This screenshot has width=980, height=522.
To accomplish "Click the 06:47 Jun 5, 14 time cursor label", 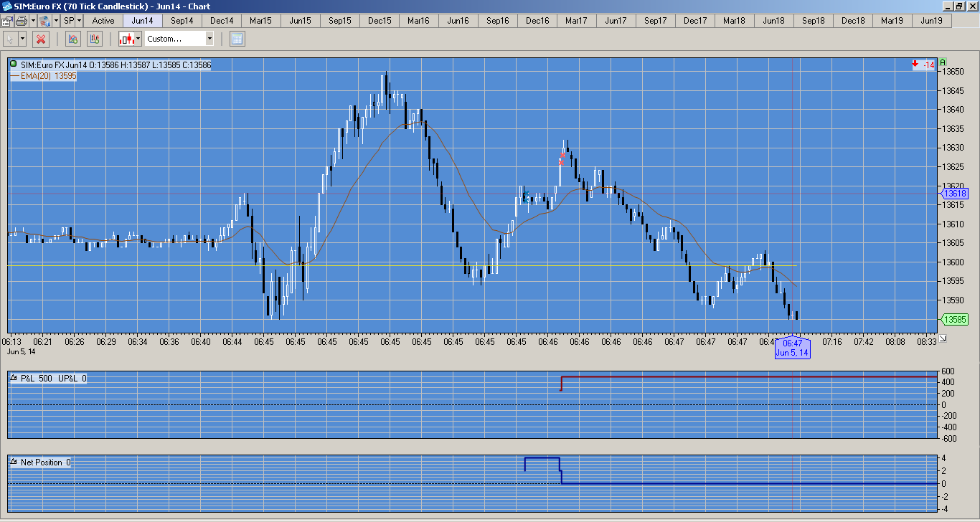I will point(792,347).
